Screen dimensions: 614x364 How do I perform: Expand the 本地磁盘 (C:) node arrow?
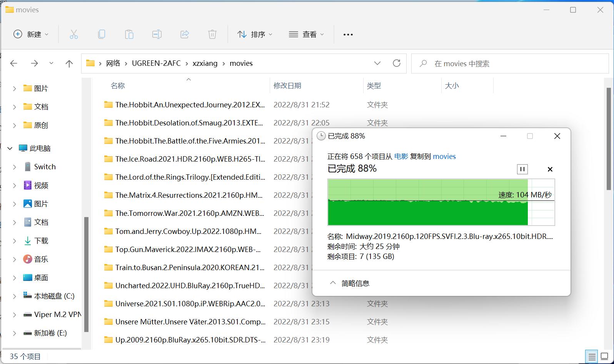coord(14,296)
